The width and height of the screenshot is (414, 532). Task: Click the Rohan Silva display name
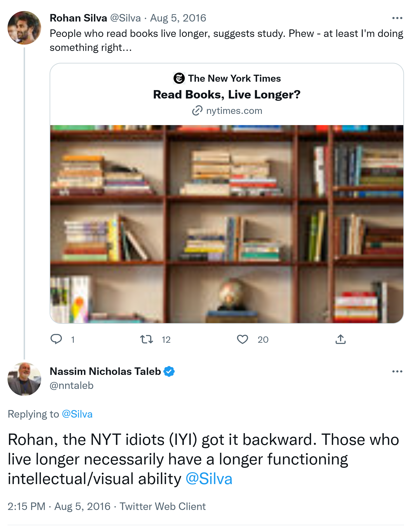(78, 18)
